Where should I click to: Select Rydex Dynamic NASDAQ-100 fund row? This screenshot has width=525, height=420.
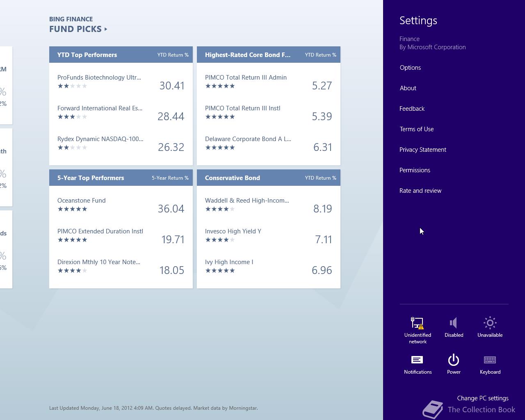tap(121, 143)
